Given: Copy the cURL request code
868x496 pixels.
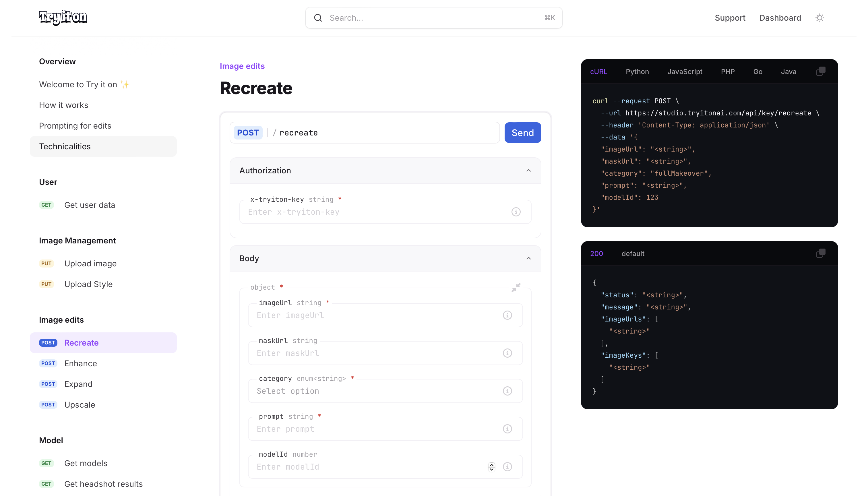Looking at the screenshot, I should (821, 71).
